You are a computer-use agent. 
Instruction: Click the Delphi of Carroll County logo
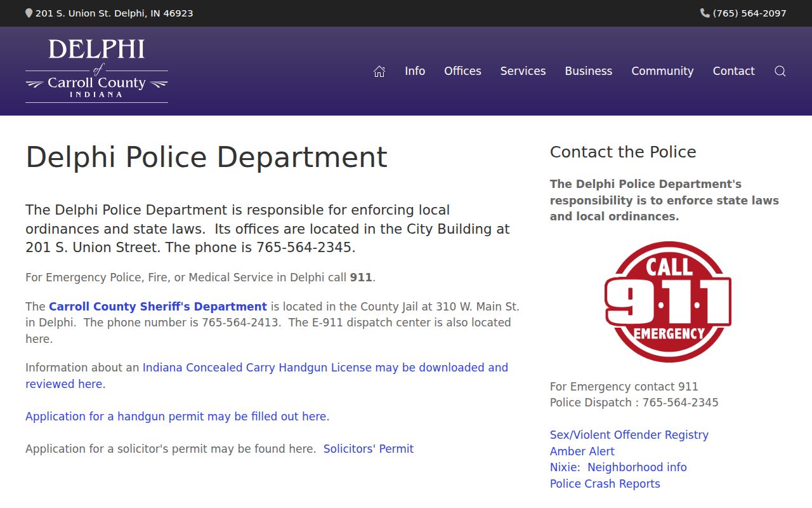pyautogui.click(x=96, y=70)
